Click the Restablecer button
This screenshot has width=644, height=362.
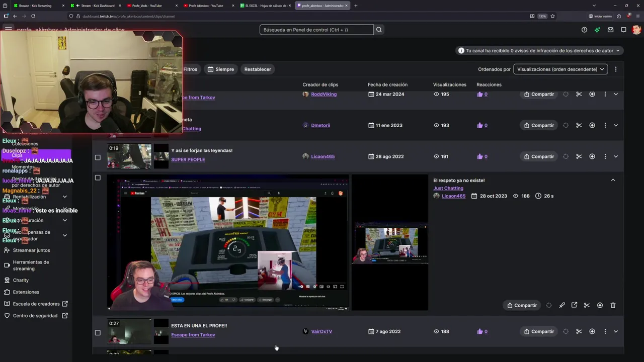(x=258, y=69)
